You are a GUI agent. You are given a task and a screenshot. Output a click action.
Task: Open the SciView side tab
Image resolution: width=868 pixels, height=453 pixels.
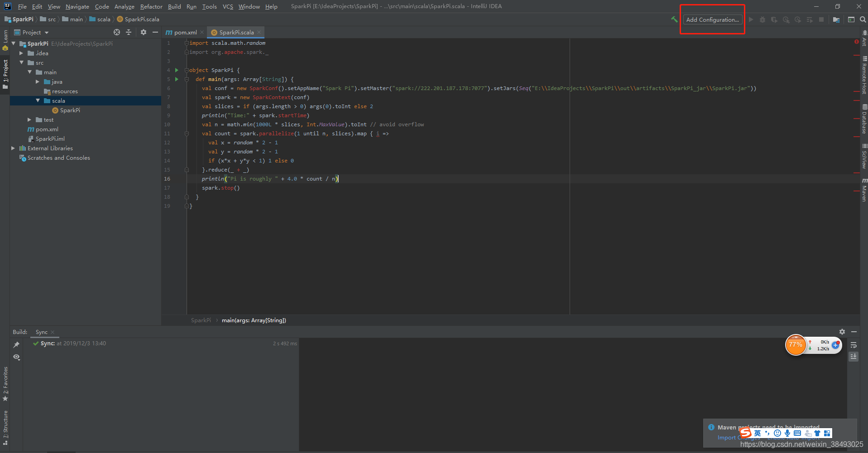864,156
